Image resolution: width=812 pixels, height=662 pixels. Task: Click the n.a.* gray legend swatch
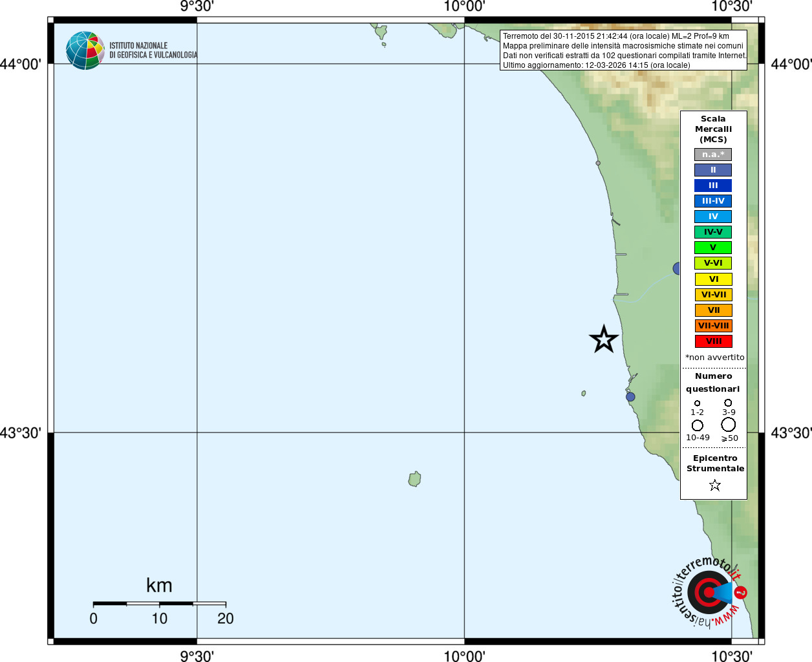tap(713, 155)
